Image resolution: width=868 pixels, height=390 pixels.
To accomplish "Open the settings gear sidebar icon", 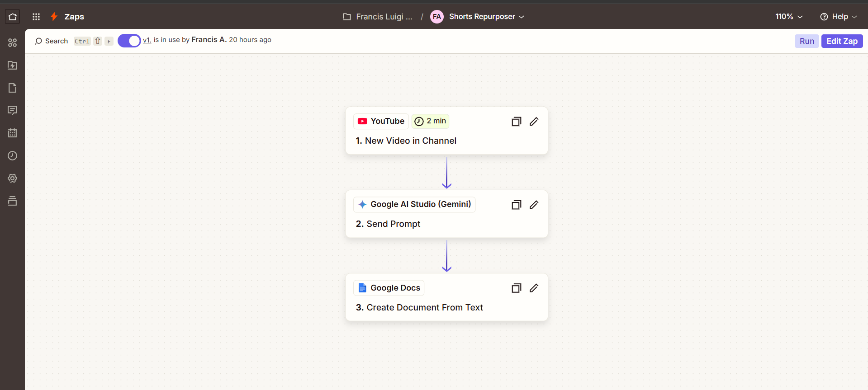I will [x=13, y=179].
